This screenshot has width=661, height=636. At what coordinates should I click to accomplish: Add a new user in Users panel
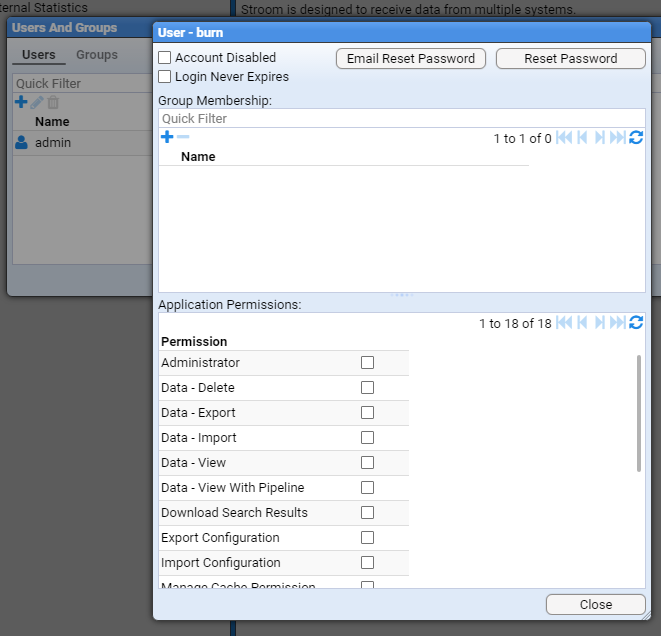[x=21, y=102]
